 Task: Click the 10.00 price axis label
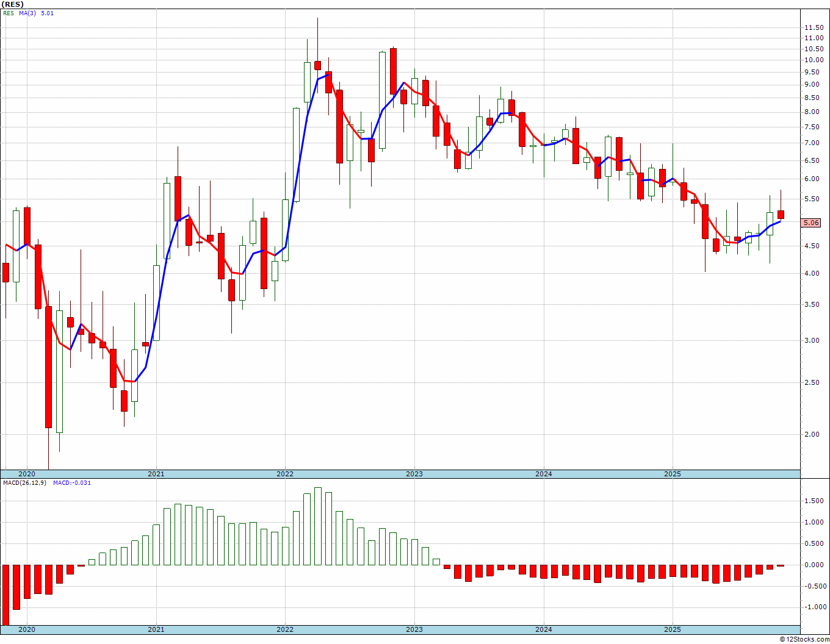click(813, 60)
